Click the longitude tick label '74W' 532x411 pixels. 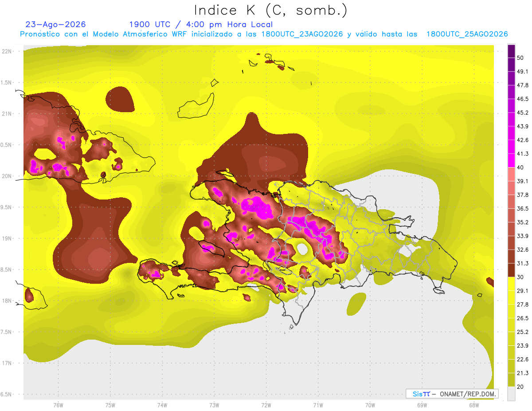tap(162, 405)
